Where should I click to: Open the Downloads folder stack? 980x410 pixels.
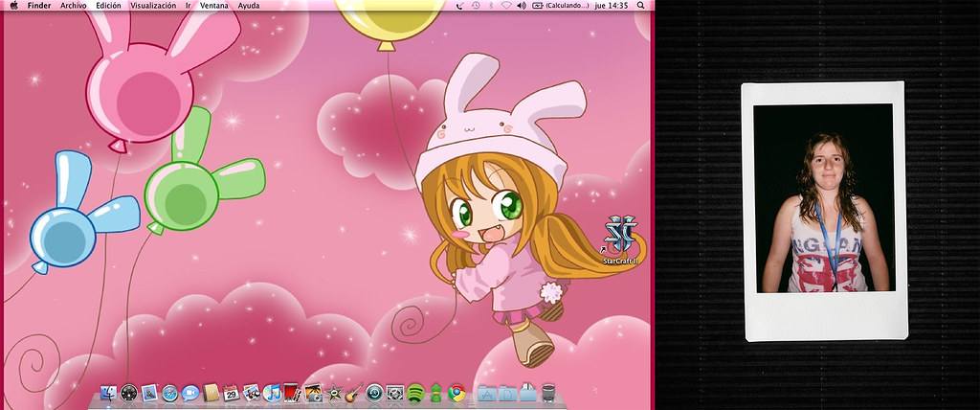click(x=528, y=393)
